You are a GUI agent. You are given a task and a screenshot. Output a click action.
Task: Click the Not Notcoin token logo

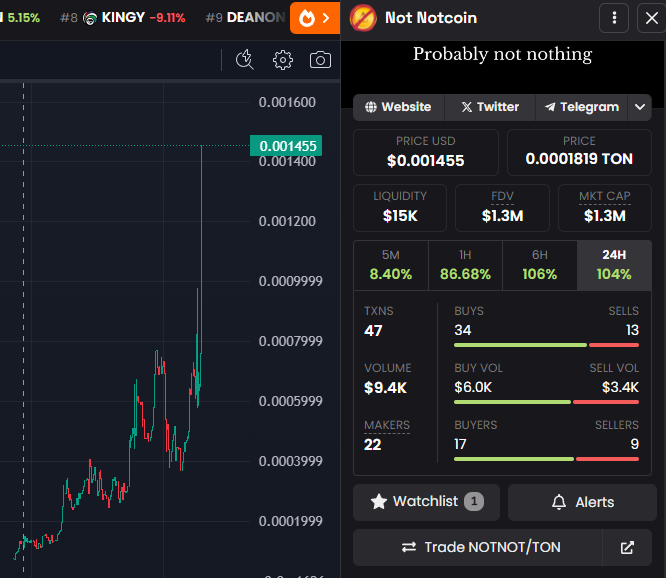click(363, 18)
